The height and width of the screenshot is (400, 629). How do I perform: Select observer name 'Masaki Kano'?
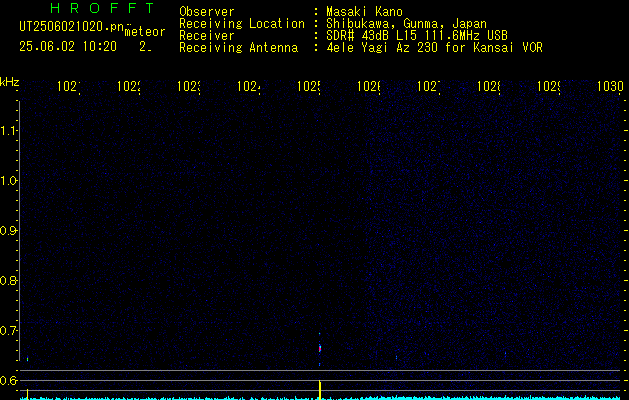pyautogui.click(x=364, y=12)
